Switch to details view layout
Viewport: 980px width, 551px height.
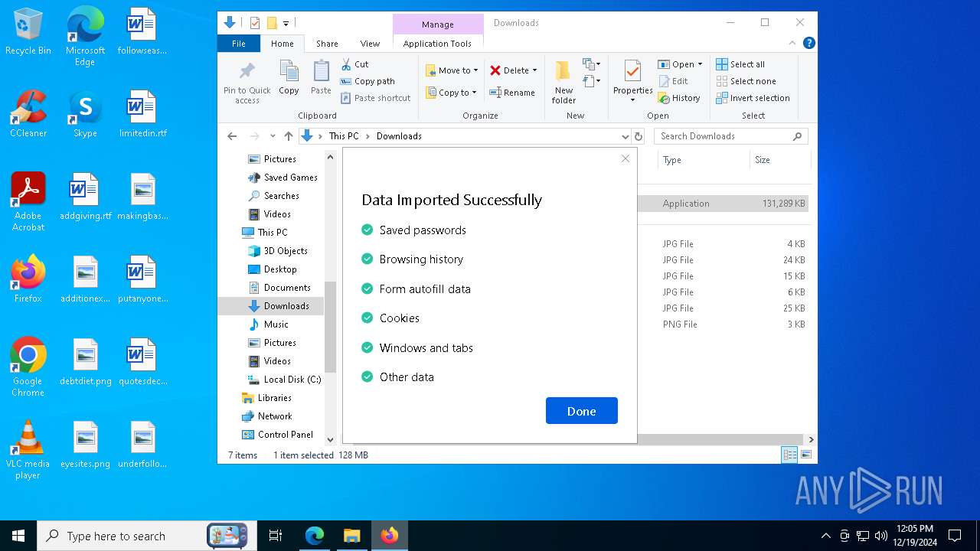click(789, 455)
